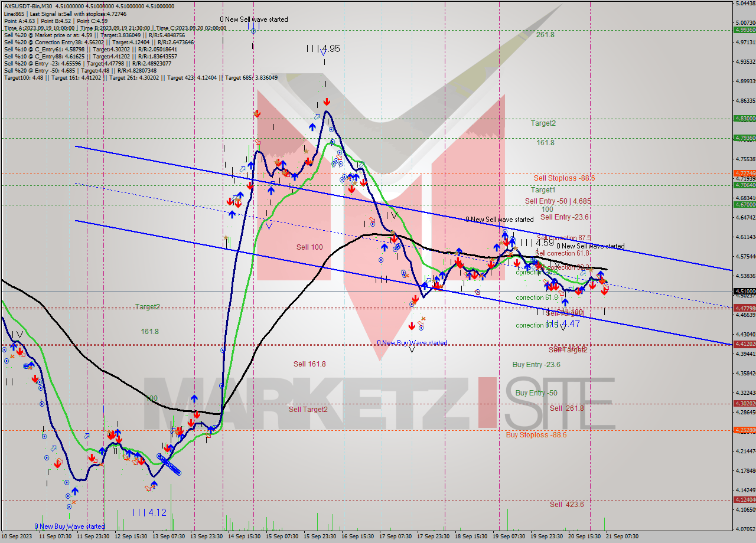Click the '18 Sep 15:30' time label
The image size is (756, 543).
pyautogui.click(x=471, y=537)
